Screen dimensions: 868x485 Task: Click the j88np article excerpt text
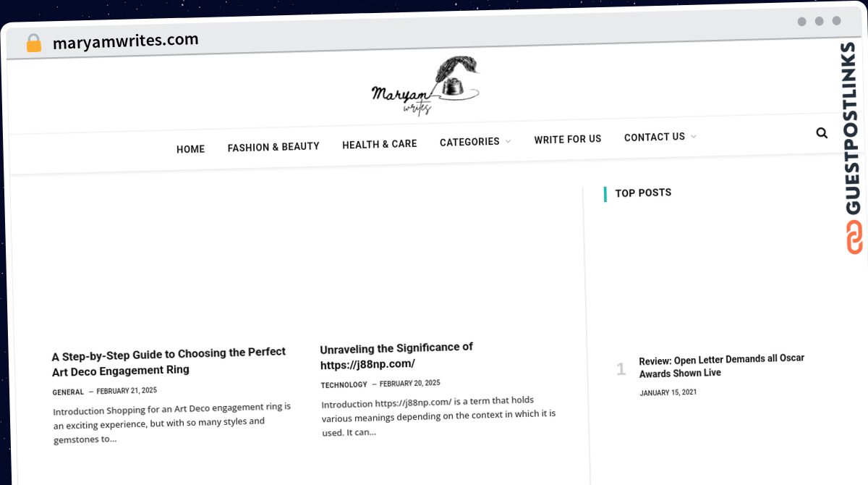pyautogui.click(x=439, y=416)
